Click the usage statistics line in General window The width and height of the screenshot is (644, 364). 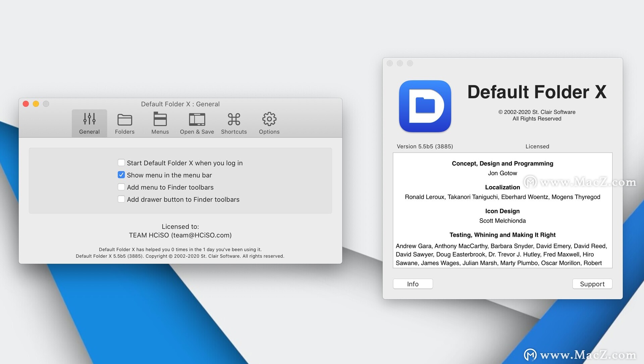click(x=180, y=249)
